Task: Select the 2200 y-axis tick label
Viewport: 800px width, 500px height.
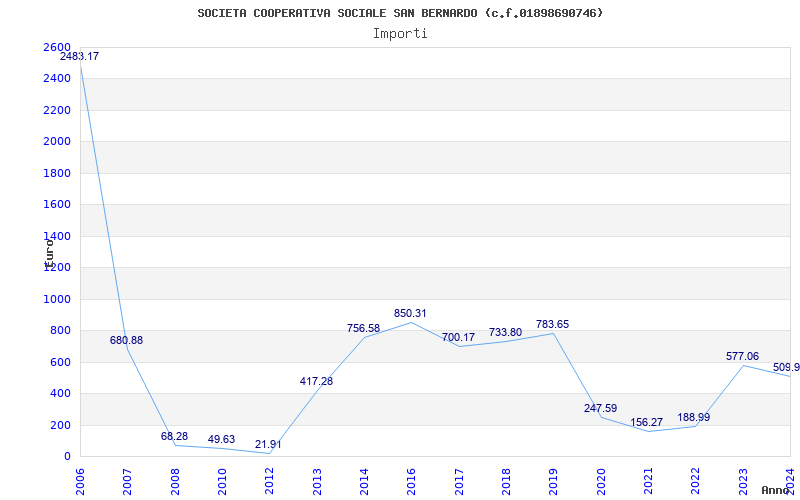Action: click(x=57, y=110)
